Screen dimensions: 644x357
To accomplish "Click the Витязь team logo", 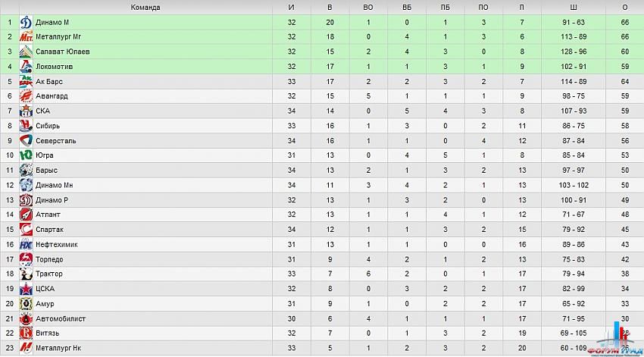I will (26, 333).
